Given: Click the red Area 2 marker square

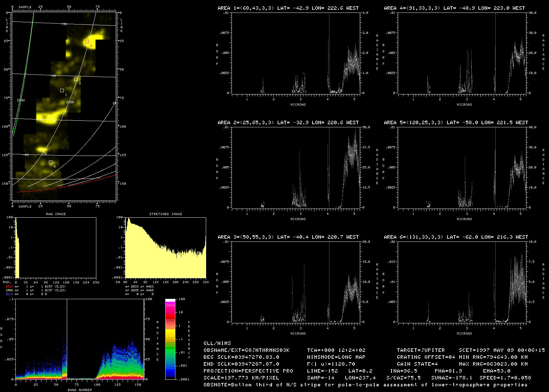Looking at the screenshot, I should (87, 41).
